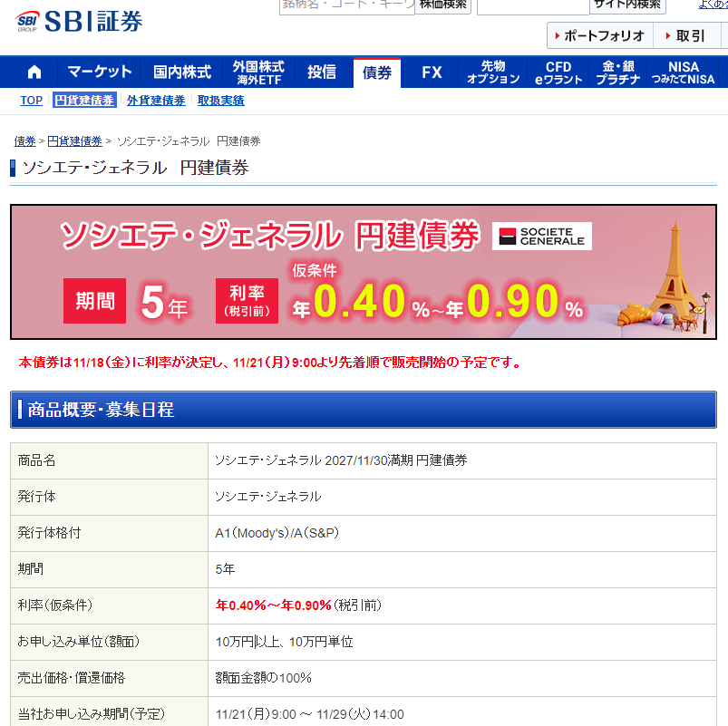Click the 5年 value in the 期間 row

225,569
